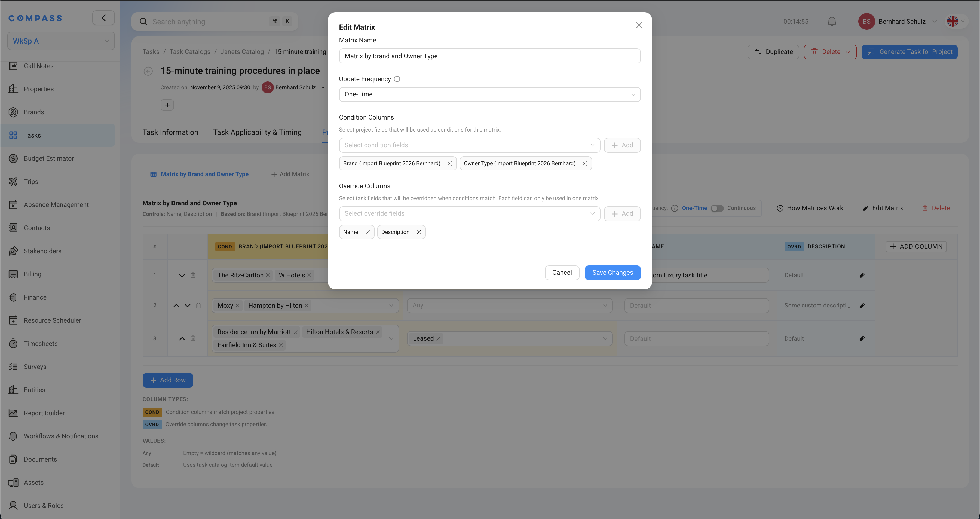
Task: Toggle One-Time/Continuous frequency switch
Action: tap(717, 208)
